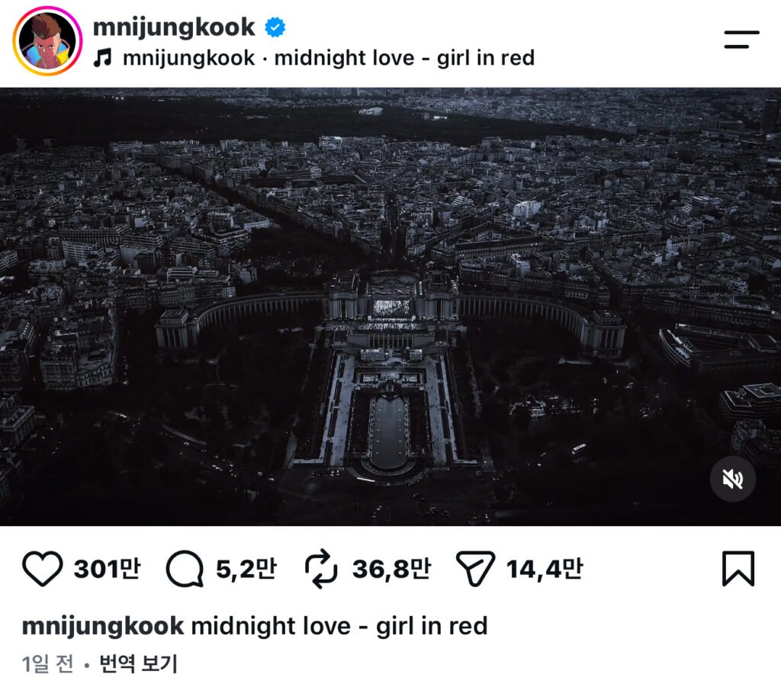Unmute the video with the speaker button
This screenshot has height=700, width=781.
click(733, 479)
